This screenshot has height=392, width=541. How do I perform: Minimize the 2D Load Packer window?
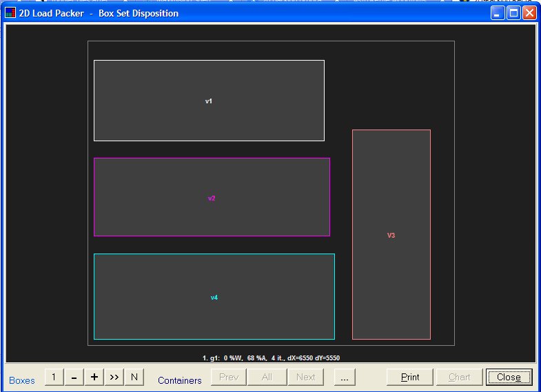pyautogui.click(x=498, y=13)
